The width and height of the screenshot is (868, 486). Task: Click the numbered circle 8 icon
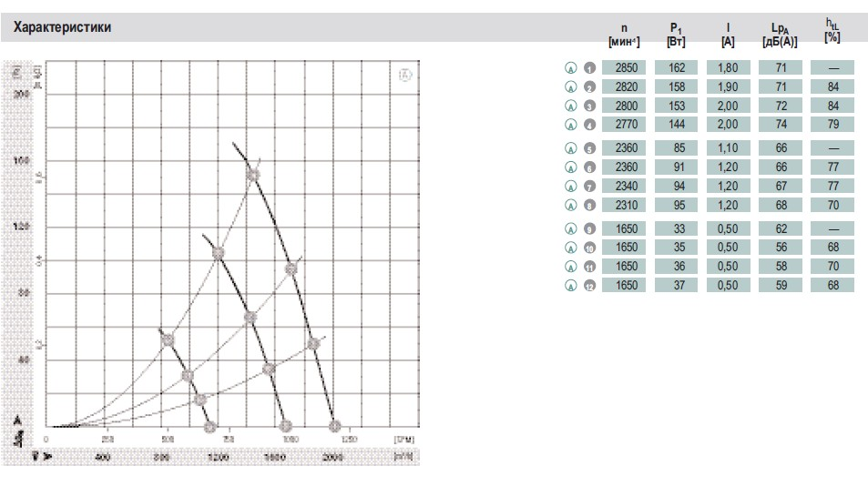589,205
